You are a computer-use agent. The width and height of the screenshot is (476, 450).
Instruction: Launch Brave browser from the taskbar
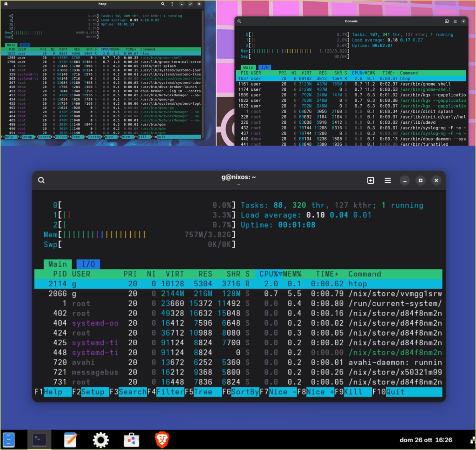162,439
